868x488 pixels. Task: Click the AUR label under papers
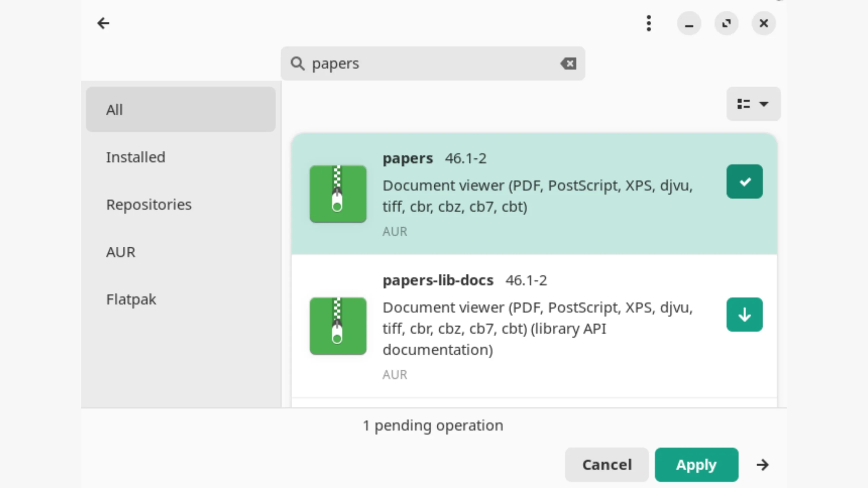395,231
